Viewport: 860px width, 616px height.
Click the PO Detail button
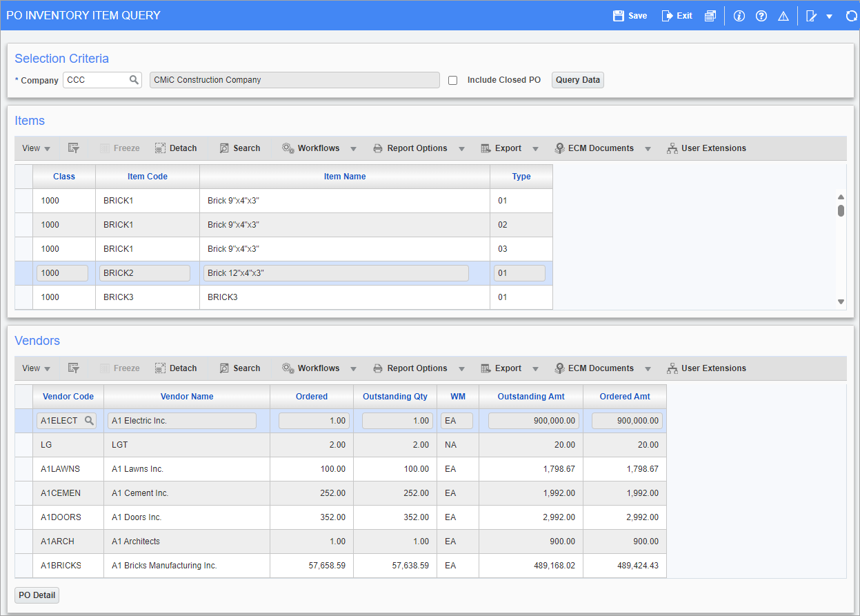[x=37, y=595]
